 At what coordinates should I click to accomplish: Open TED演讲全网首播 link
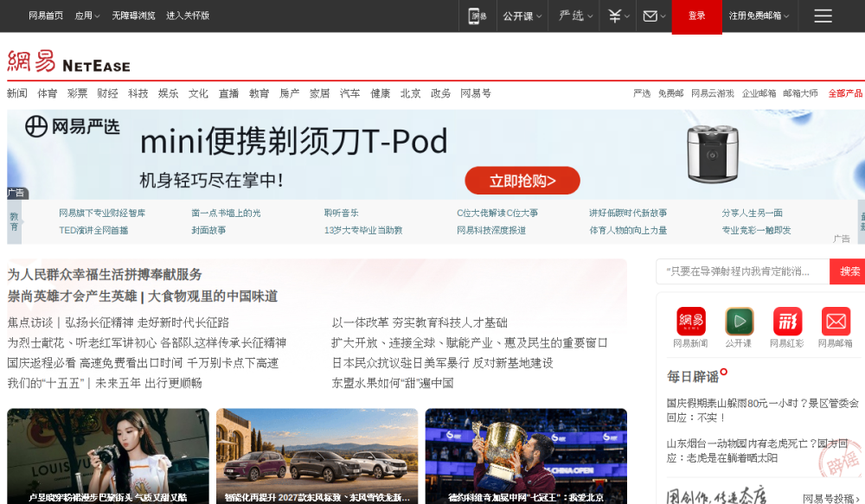93,230
